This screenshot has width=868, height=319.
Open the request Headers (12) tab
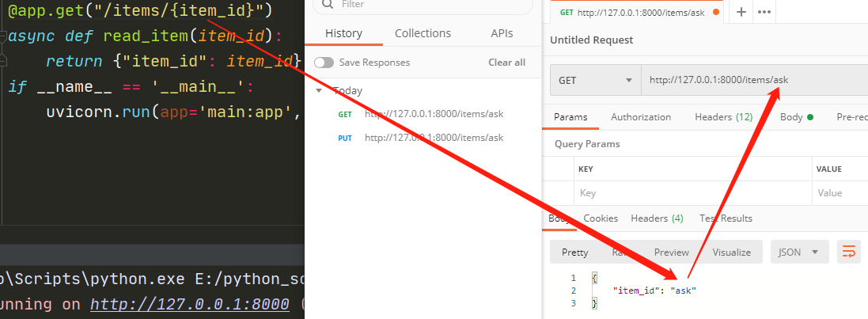coord(723,117)
